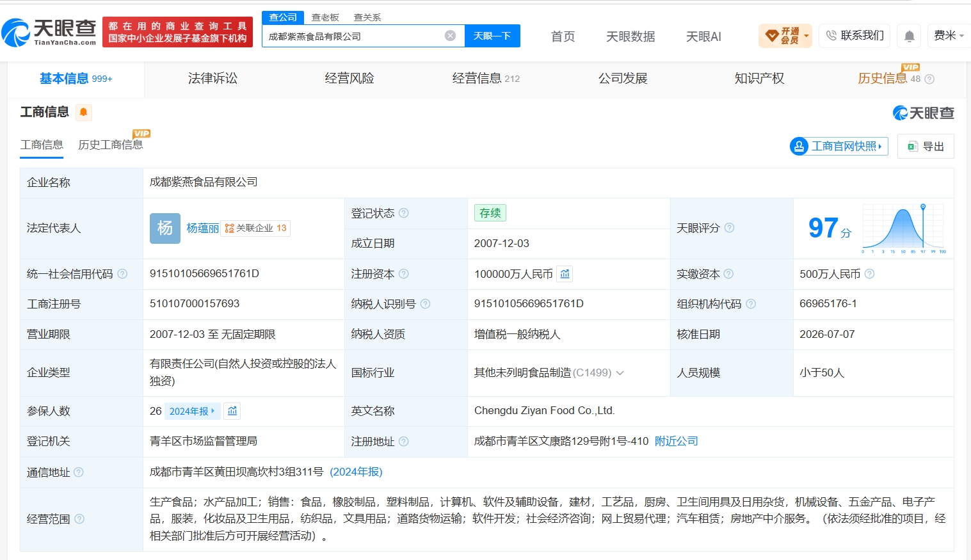Open the 历史工商信息 sub-tab

click(x=110, y=145)
